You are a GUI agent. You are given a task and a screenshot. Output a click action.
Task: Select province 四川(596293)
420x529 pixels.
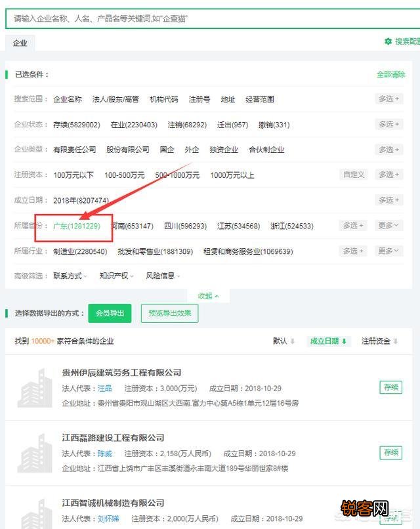(185, 226)
